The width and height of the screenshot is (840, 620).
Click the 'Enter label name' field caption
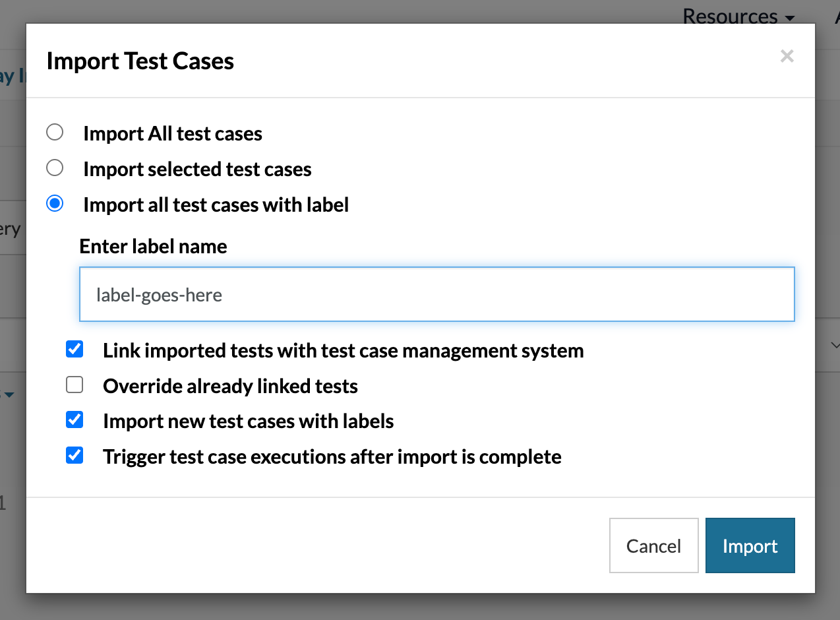coord(153,247)
